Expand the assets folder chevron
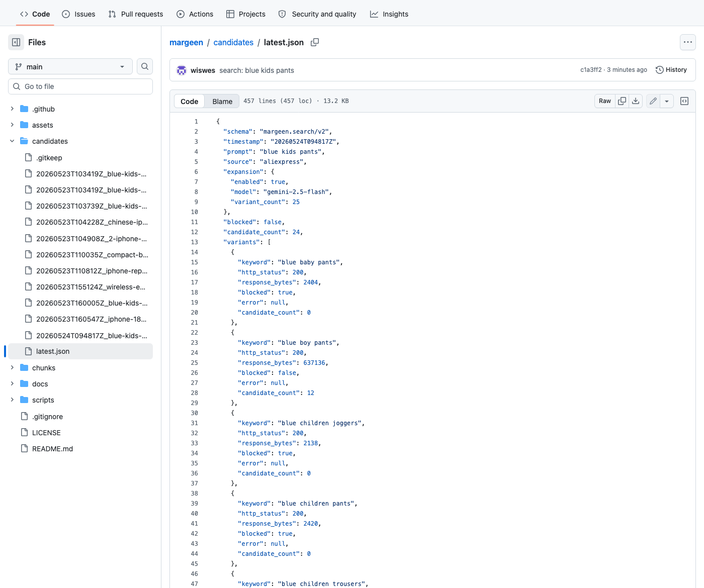 coord(12,125)
